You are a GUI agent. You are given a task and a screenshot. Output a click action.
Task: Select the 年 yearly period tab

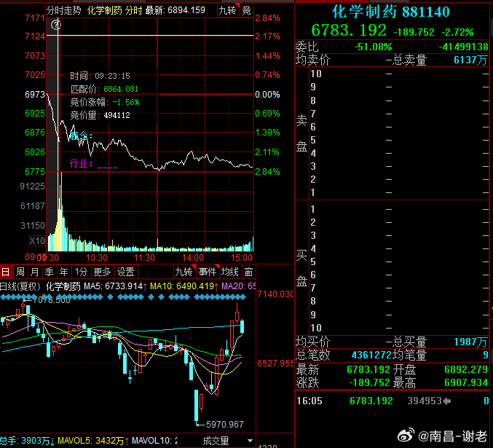click(x=64, y=272)
